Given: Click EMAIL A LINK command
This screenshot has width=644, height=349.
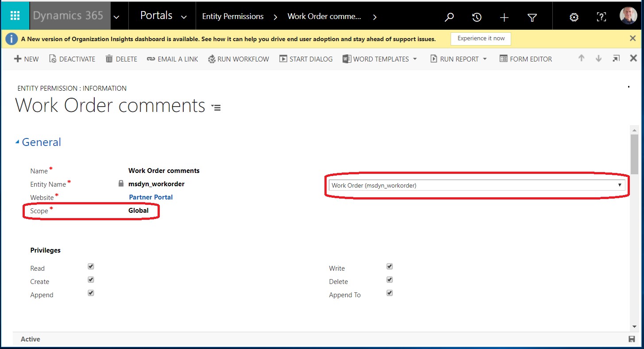Looking at the screenshot, I should coord(173,59).
